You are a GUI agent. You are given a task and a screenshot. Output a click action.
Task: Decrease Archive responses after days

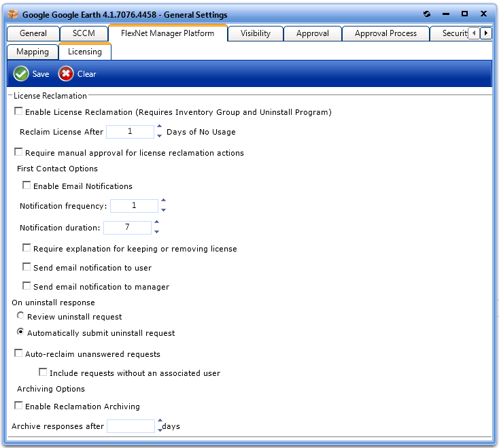[x=160, y=430]
